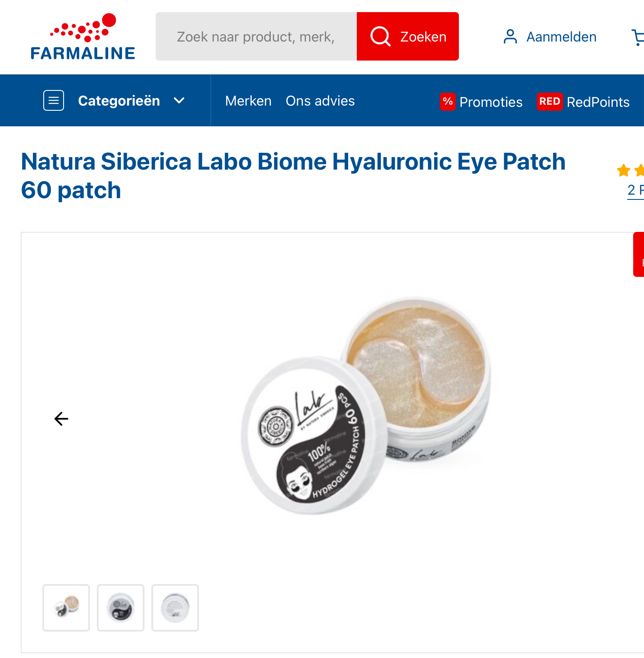Select the first product thumbnail
This screenshot has width=644, height=658.
coord(66,608)
